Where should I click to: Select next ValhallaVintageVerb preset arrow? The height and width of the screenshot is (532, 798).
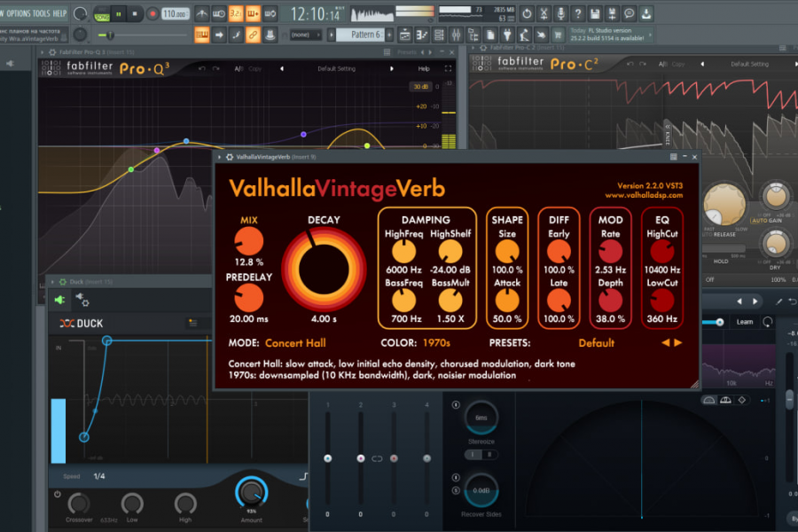pos(678,343)
